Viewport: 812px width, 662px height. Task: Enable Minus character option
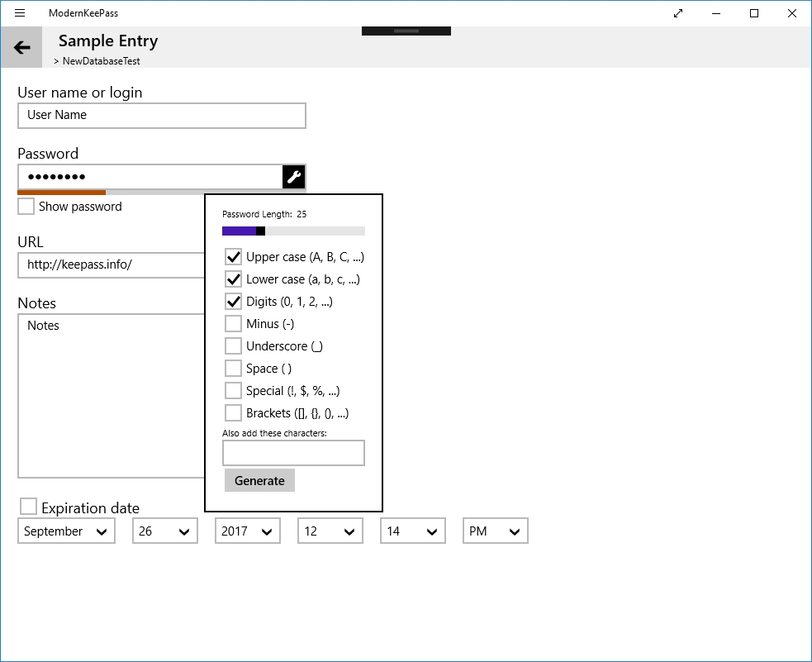coord(233,324)
